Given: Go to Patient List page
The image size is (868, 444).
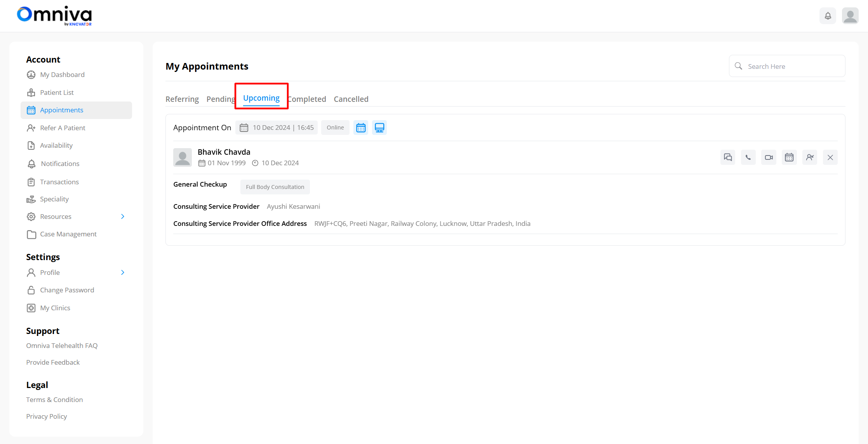Looking at the screenshot, I should click(57, 93).
